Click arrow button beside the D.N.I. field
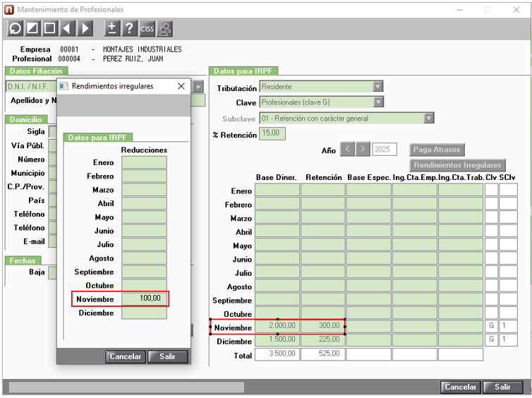 click(x=198, y=87)
